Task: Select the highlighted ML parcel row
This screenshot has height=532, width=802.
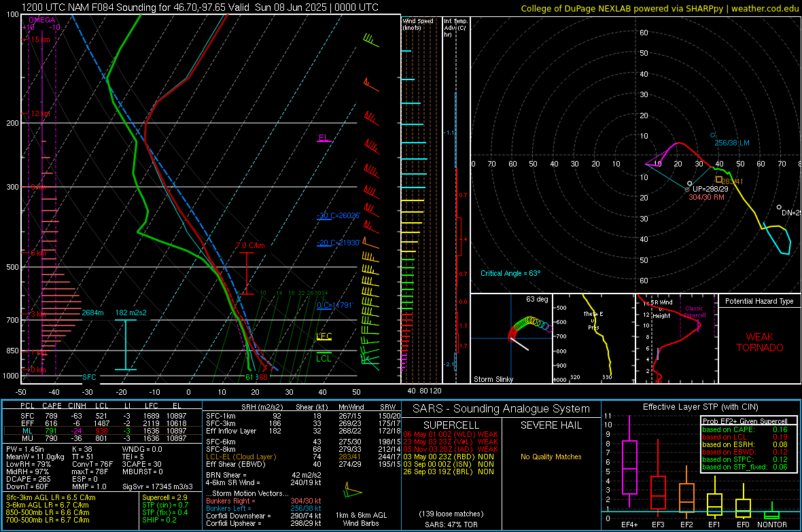Action: click(102, 431)
